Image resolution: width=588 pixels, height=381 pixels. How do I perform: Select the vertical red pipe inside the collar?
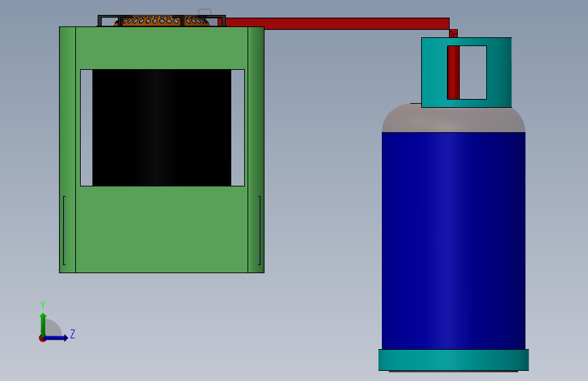pos(453,73)
